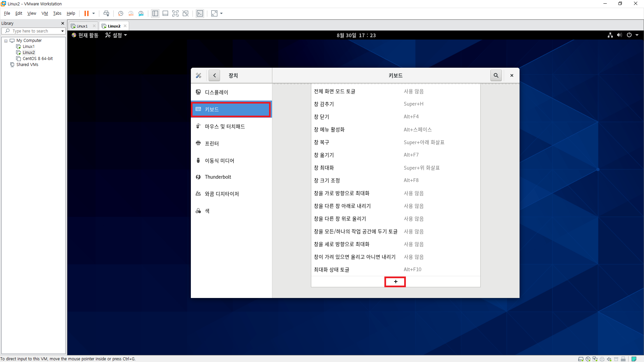644x362 pixels.
Task: Open the console view icon
Action: 200,13
